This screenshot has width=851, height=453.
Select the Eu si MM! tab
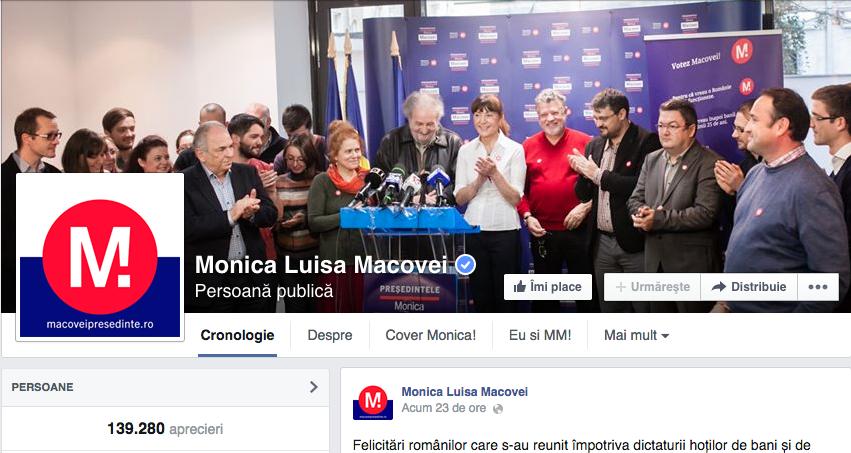540,335
